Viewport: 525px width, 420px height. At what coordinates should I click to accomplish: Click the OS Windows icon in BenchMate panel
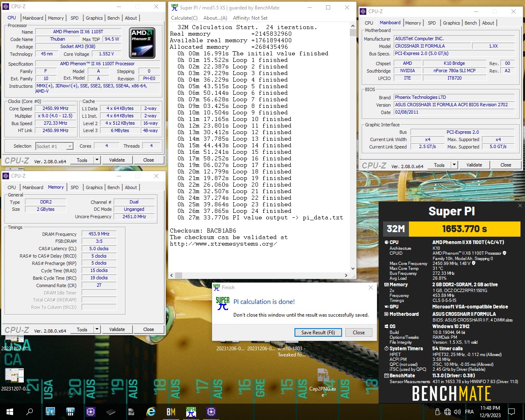click(x=386, y=326)
